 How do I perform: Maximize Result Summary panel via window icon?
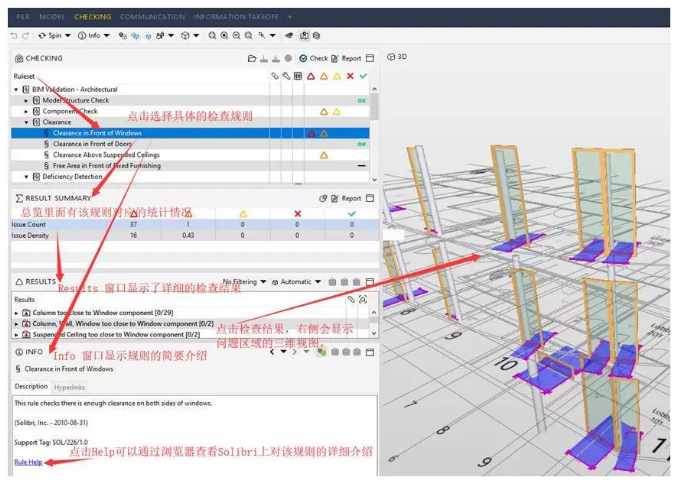(370, 198)
